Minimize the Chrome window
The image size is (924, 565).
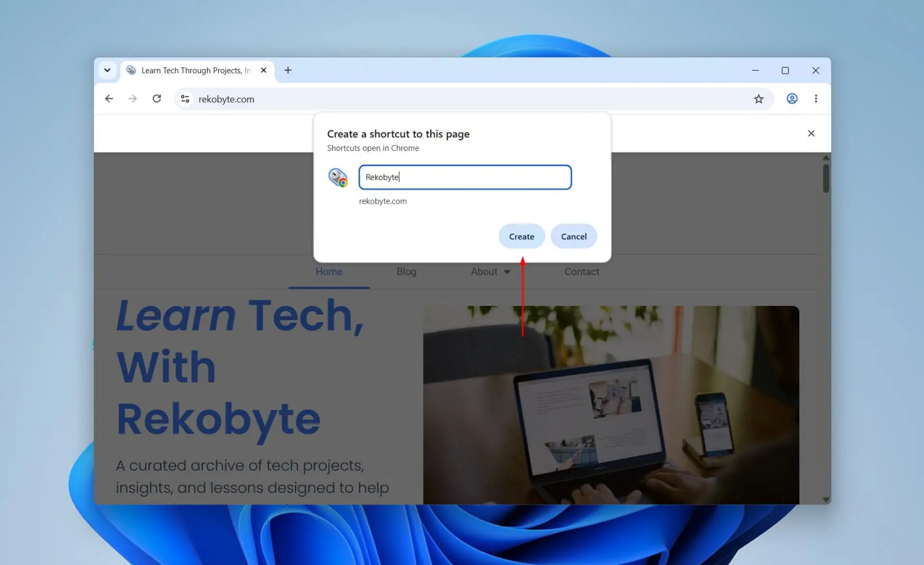pyautogui.click(x=756, y=70)
